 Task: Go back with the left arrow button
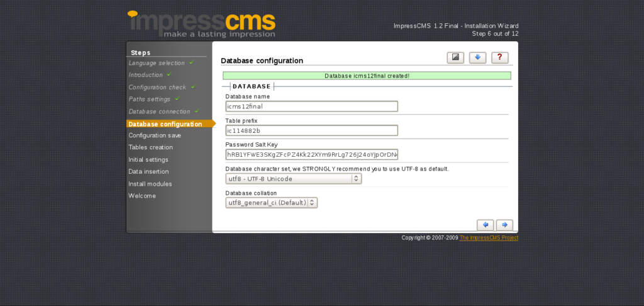[486, 225]
